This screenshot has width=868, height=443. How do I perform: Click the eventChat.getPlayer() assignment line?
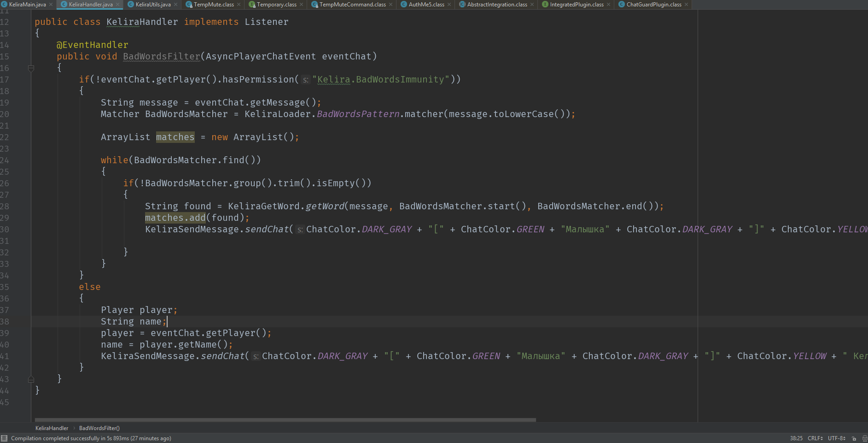186,333
